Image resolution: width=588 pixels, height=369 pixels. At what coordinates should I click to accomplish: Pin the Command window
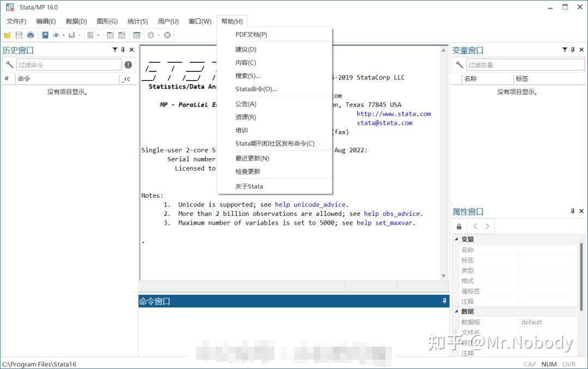444,301
